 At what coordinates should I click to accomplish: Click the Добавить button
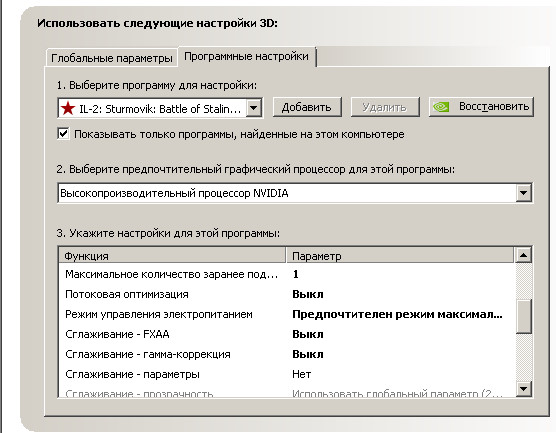click(307, 107)
